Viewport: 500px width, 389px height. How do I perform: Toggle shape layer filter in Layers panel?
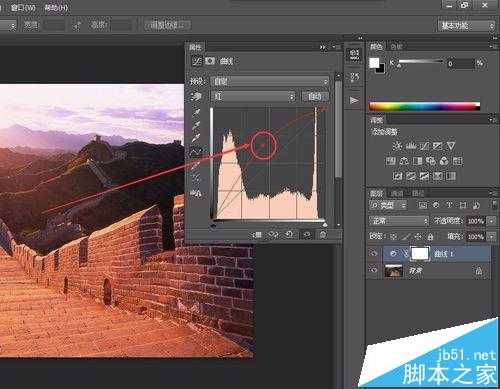click(463, 205)
